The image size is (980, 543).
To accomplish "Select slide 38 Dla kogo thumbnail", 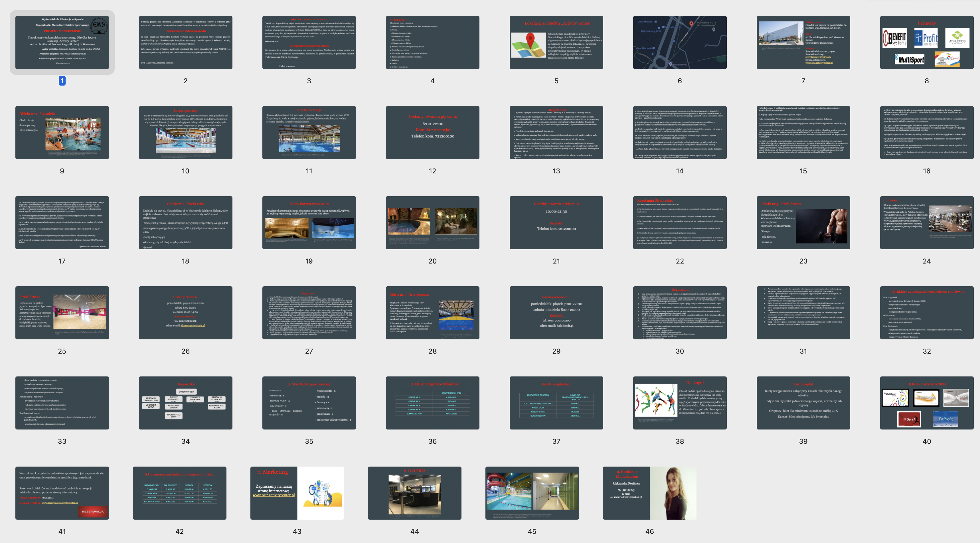I will pyautogui.click(x=679, y=403).
